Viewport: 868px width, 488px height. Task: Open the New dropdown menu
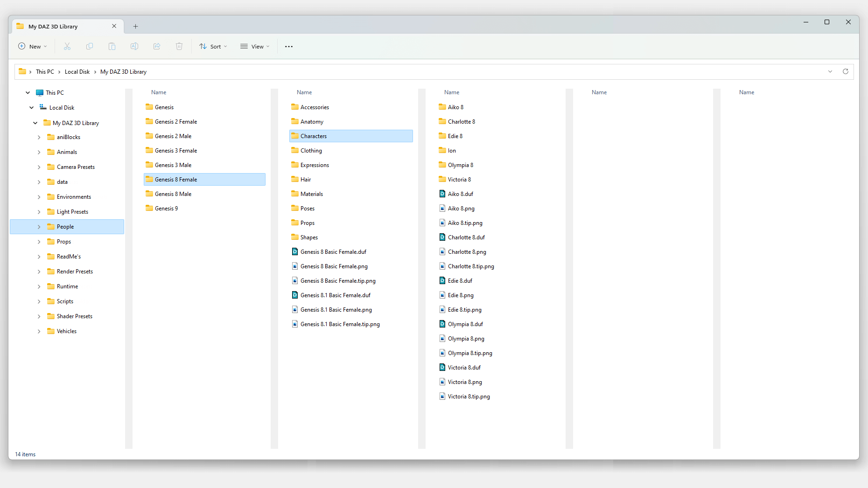[32, 46]
